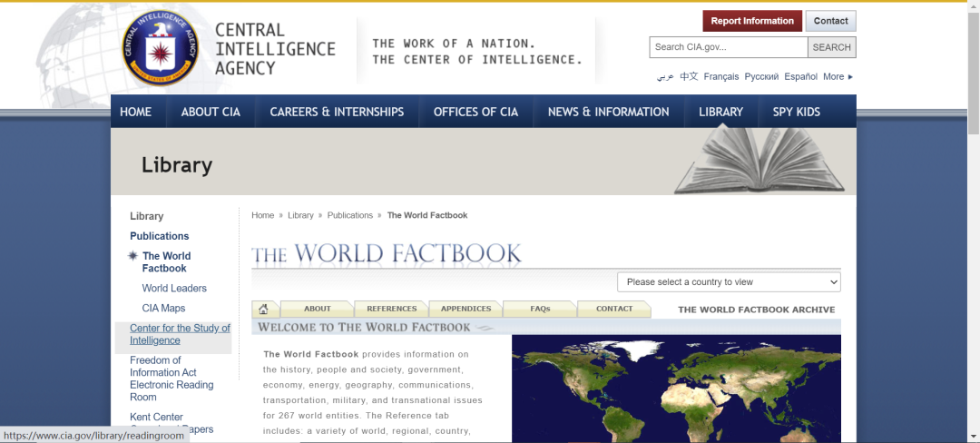
Task: Open the World Leaders sidebar link
Action: click(174, 288)
